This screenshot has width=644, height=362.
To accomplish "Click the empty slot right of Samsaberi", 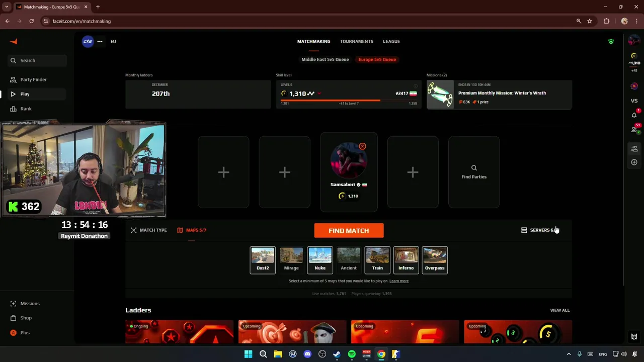I will (413, 172).
